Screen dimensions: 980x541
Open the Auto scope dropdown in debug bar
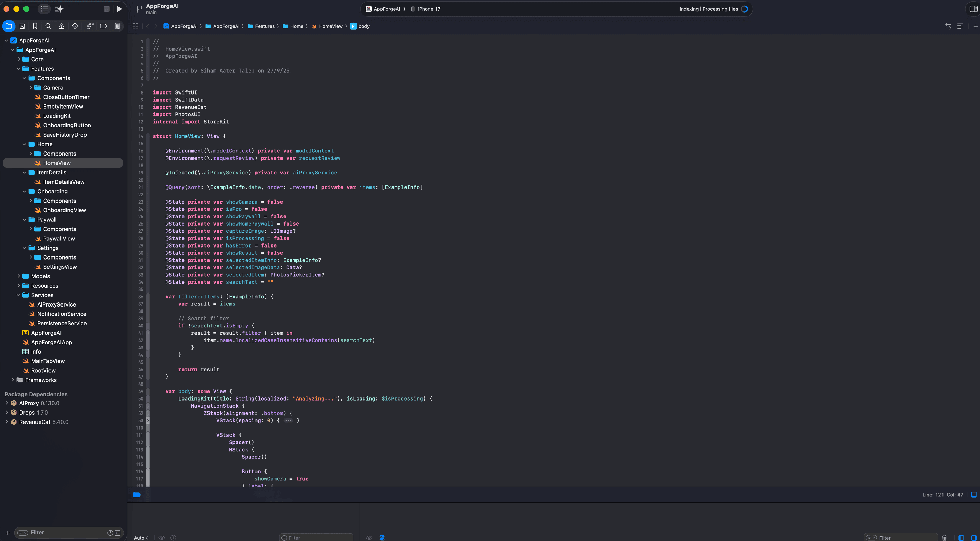141,538
